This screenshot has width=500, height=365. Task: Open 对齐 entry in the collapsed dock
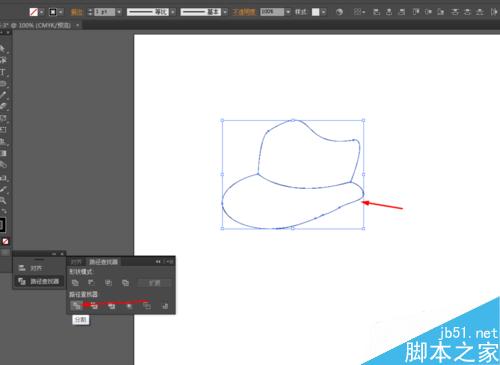[39, 268]
